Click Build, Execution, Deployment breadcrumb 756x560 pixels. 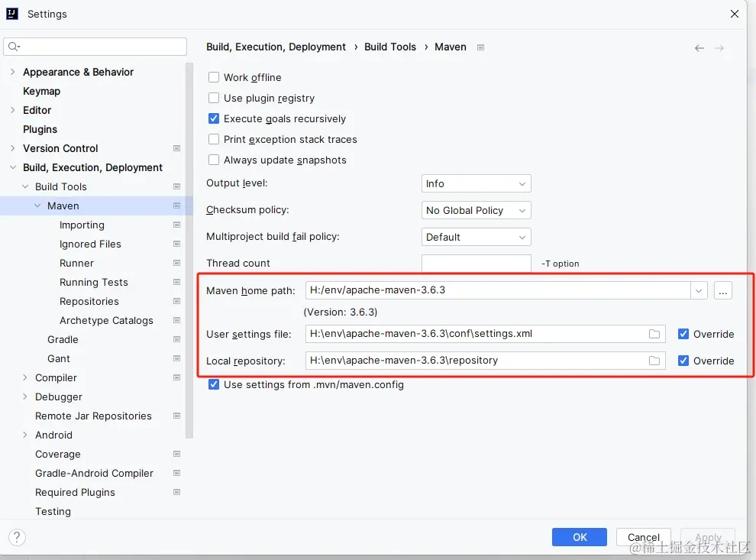(x=276, y=47)
